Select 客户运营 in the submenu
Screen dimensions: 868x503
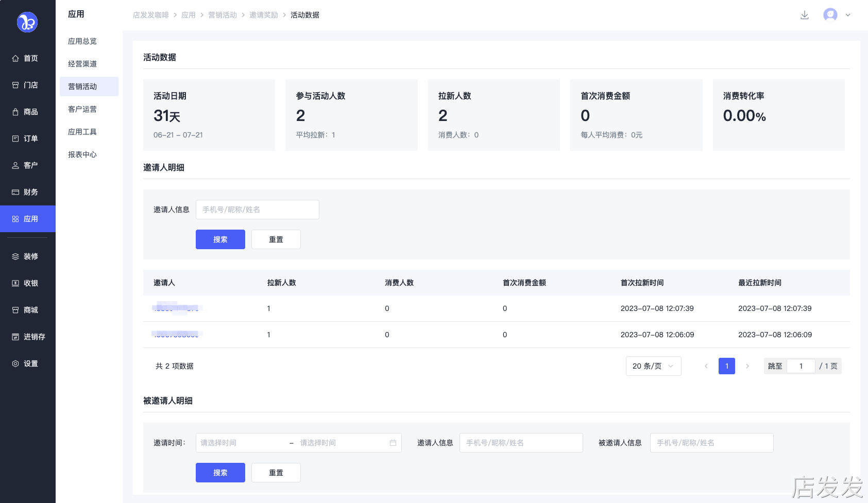point(82,109)
